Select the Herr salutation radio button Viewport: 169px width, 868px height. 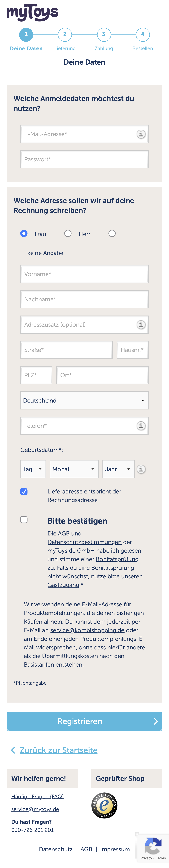[68, 233]
